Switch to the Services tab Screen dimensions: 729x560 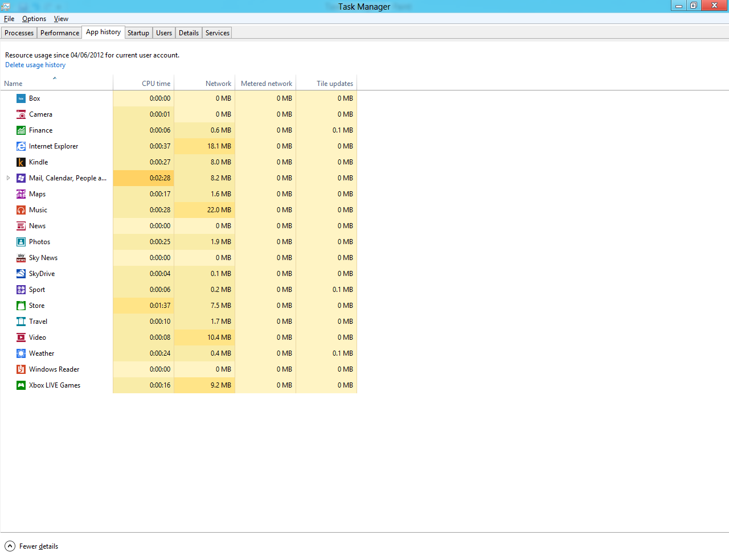pyautogui.click(x=218, y=33)
